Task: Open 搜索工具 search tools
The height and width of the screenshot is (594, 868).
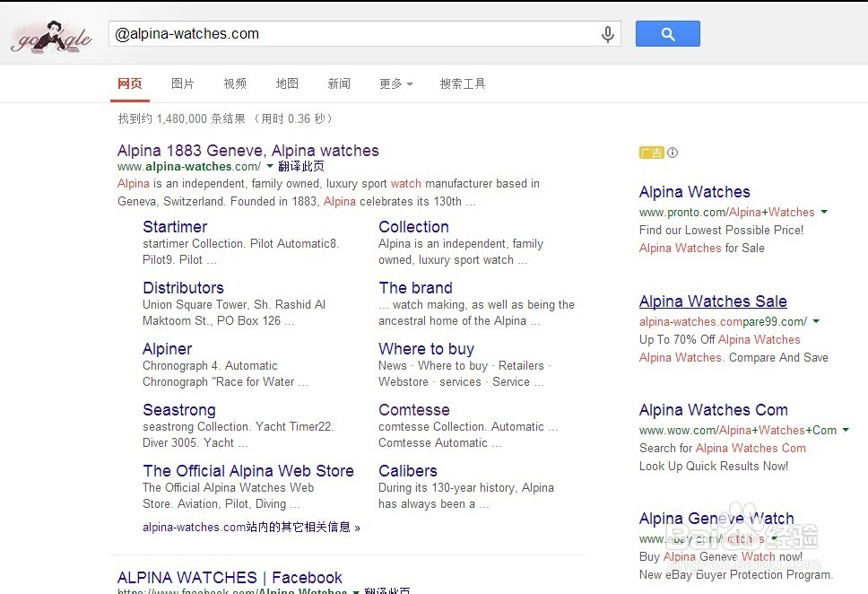Action: coord(462,83)
